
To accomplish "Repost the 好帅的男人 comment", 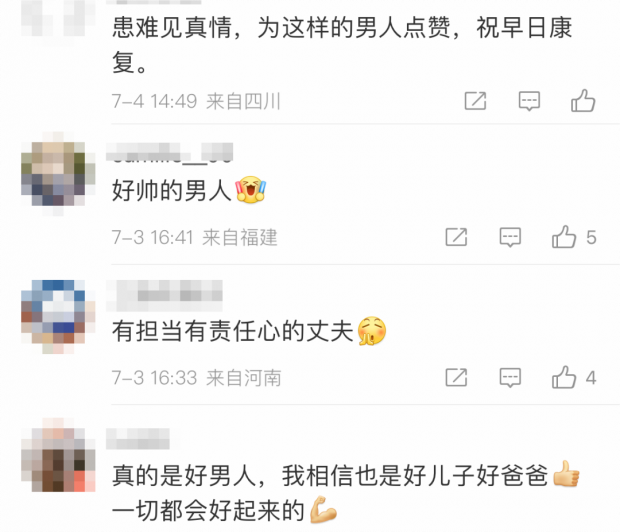I will click(x=456, y=237).
